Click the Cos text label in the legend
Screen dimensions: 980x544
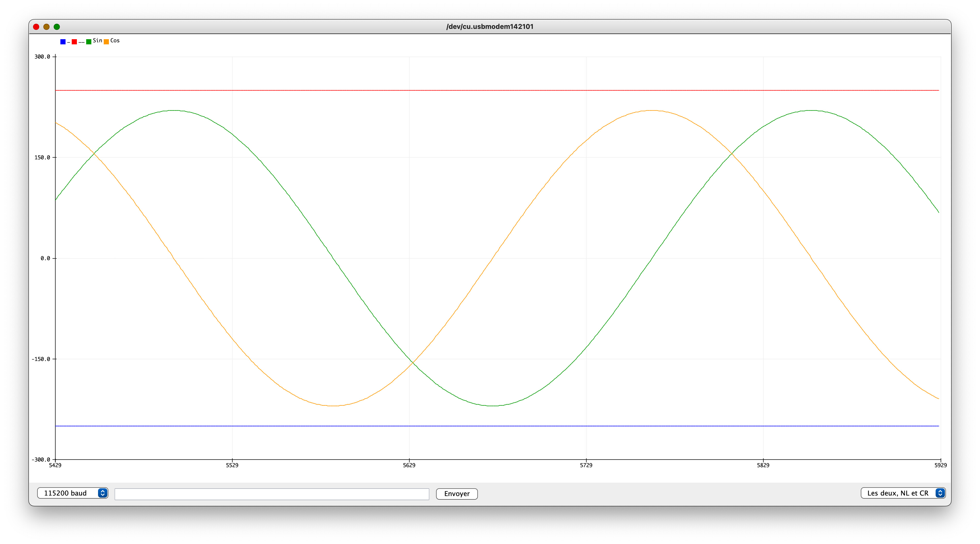115,41
